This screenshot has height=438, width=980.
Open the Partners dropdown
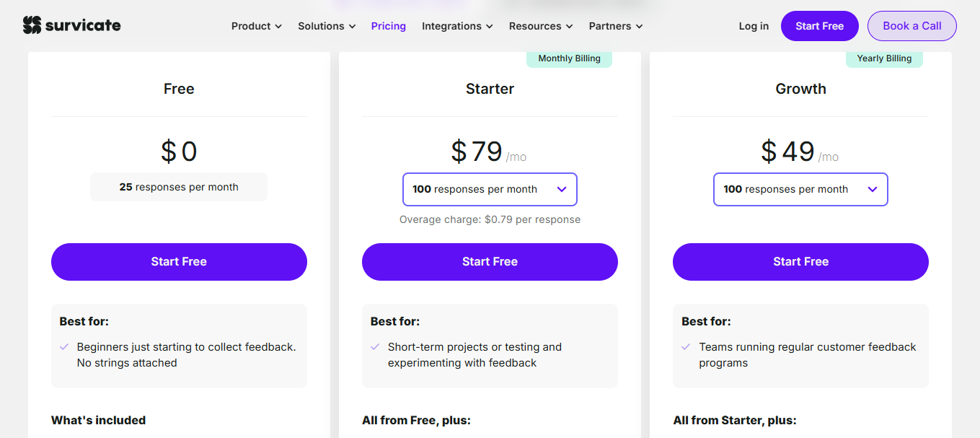[x=615, y=26]
